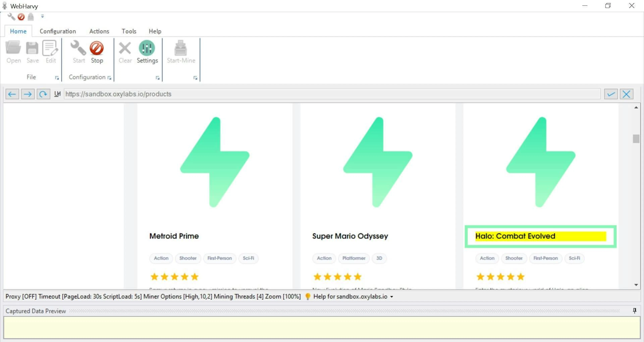Click the Shooter tag under Metroid Prime
The width and height of the screenshot is (644, 342).
[188, 258]
